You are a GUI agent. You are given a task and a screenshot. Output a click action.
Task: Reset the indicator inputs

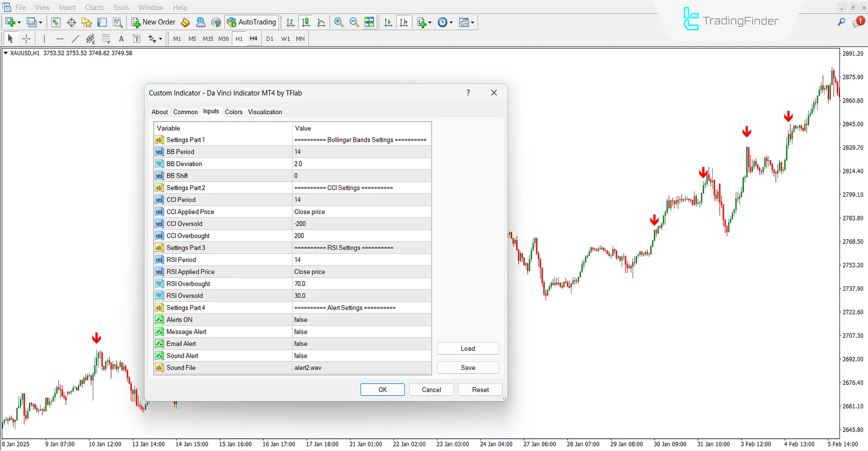click(480, 389)
